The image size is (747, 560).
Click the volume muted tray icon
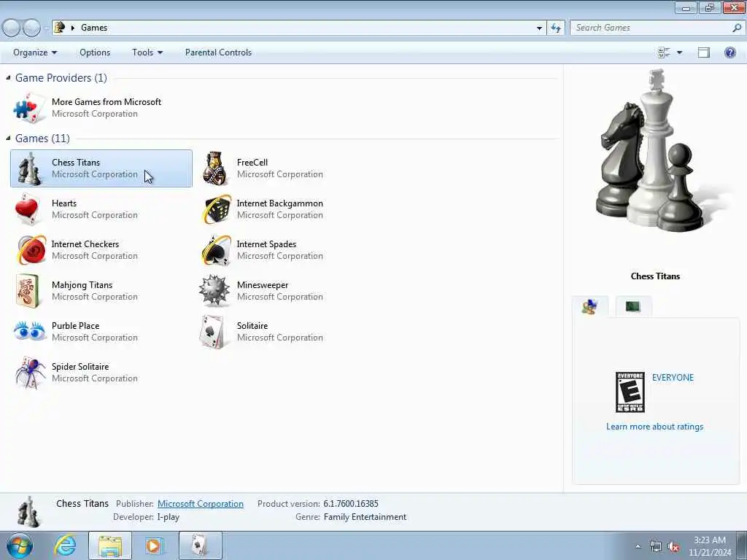tap(673, 547)
